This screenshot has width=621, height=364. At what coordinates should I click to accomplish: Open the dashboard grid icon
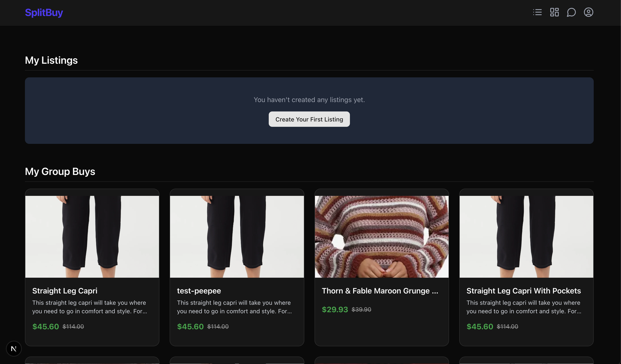click(x=554, y=12)
